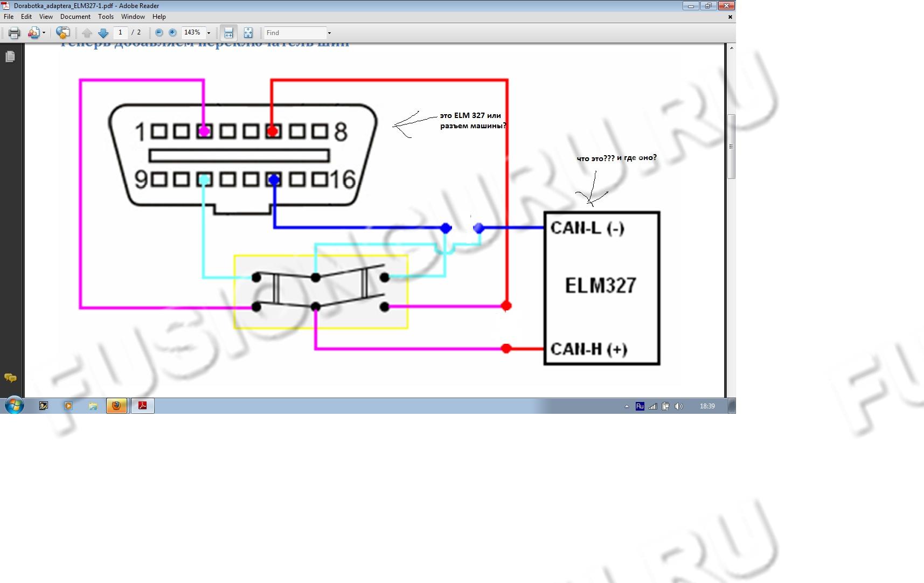Click the Ru language indicator

click(x=640, y=406)
